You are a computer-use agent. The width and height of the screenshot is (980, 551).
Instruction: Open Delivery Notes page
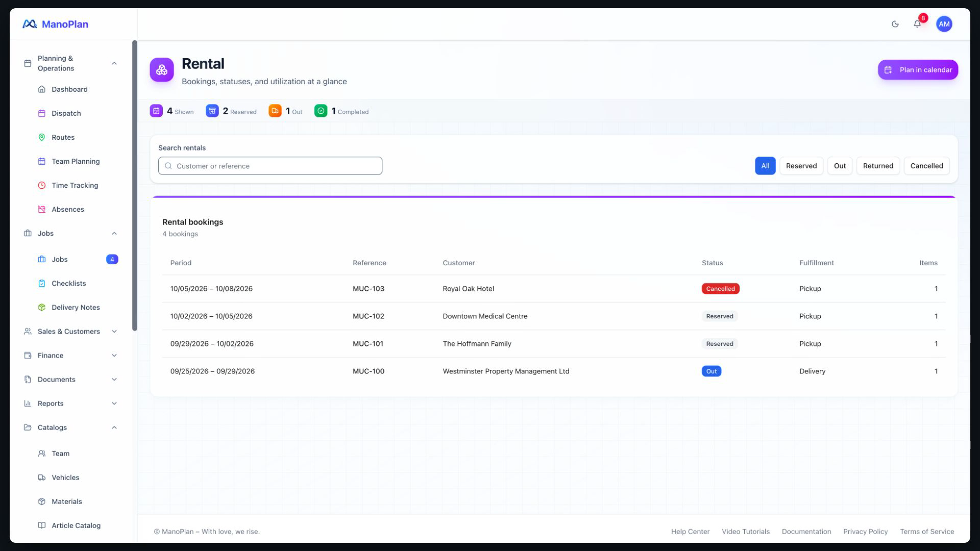click(77, 307)
